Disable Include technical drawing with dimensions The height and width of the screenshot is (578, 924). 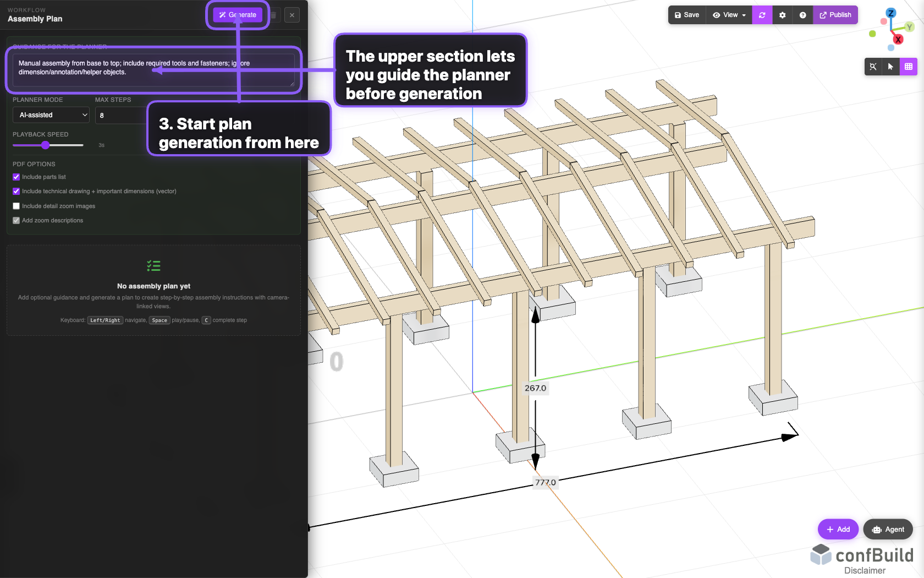coord(16,191)
